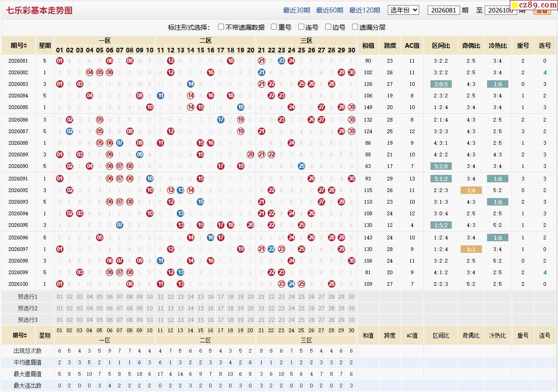Click the 出现总次数 statistics row label
The width and height of the screenshot is (558, 392).
(27, 351)
